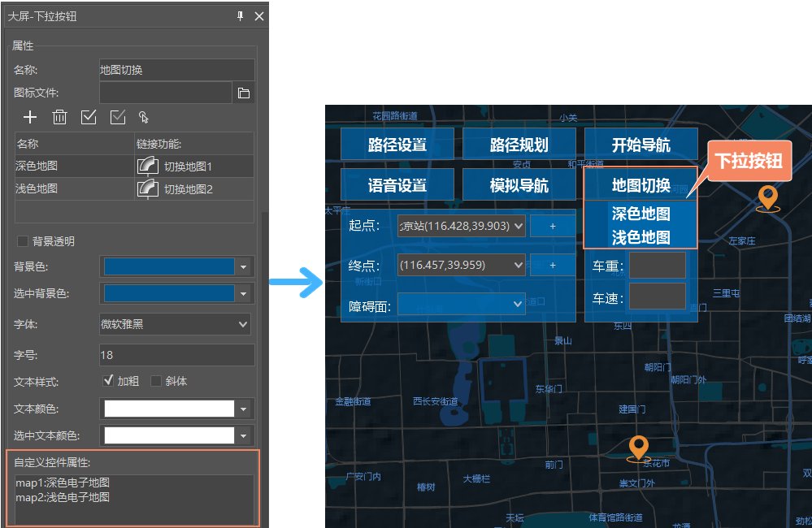The image size is (812, 528).
Task: Click the 切换地图1 link function icon
Action: (x=147, y=167)
